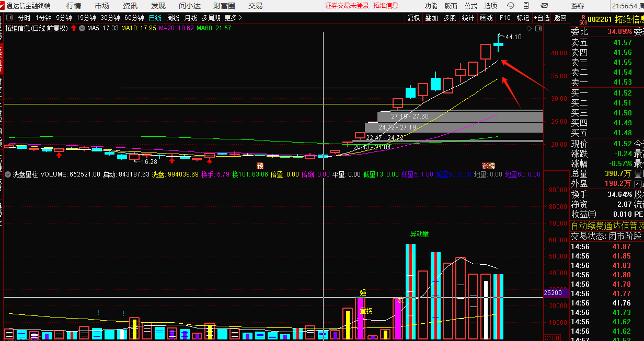Open the mail envelope icon in top bar

545,6
